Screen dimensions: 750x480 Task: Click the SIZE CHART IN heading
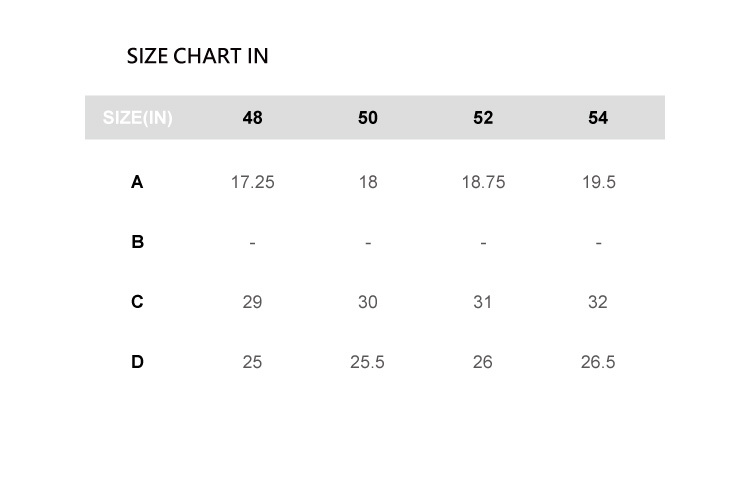pyautogui.click(x=197, y=56)
